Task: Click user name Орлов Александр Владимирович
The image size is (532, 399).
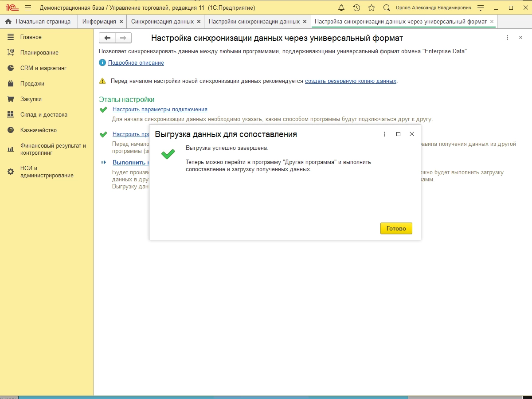Action: (x=434, y=8)
